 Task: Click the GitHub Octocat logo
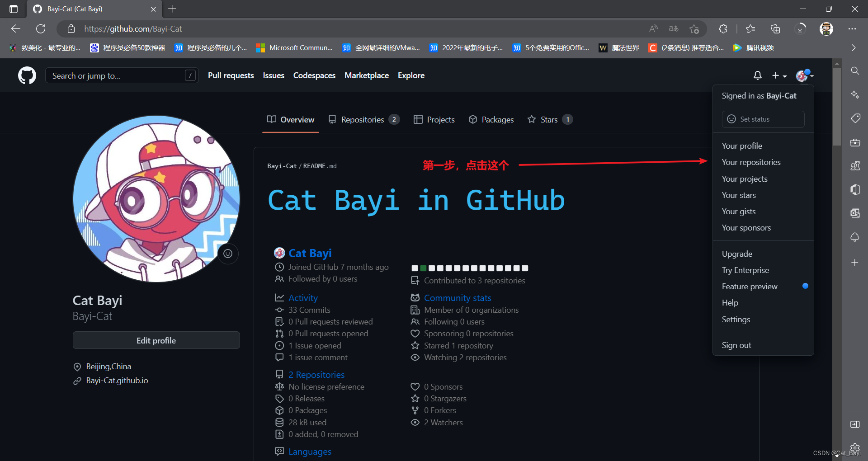point(27,75)
